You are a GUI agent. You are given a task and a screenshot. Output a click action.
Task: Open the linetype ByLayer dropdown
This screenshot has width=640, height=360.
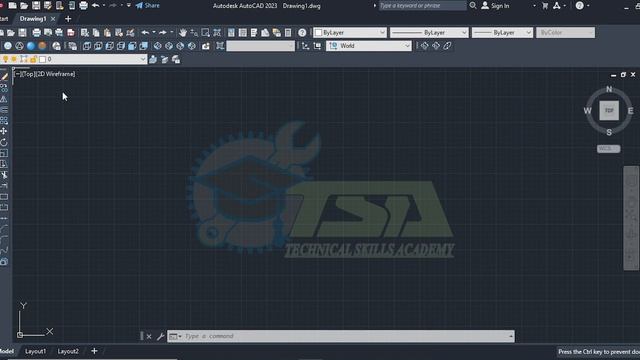coord(429,33)
